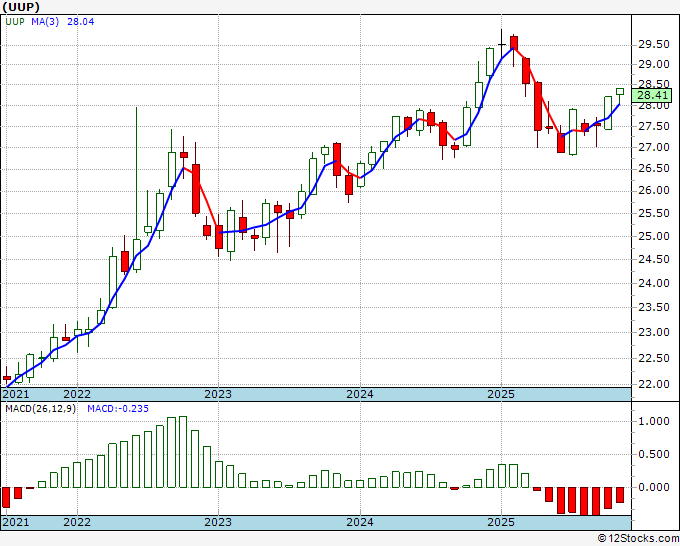Viewport: 680px width, 546px height.
Task: Click the 25.00 price axis label
Action: tap(654, 236)
